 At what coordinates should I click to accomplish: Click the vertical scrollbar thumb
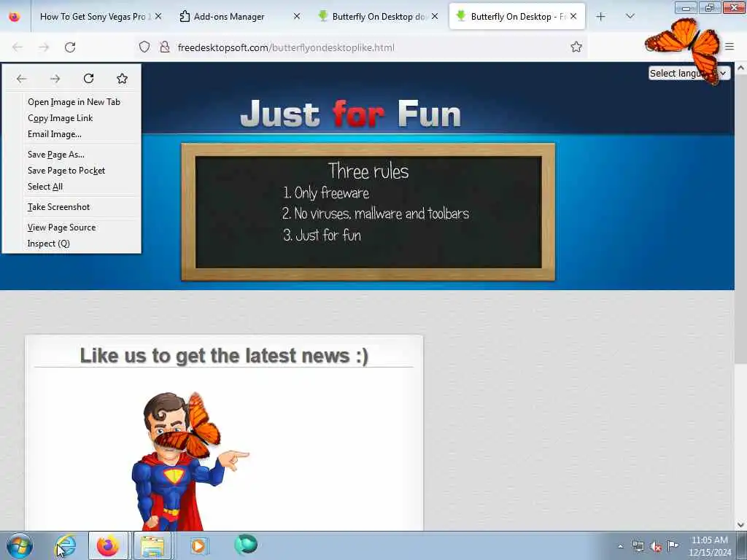(740, 219)
